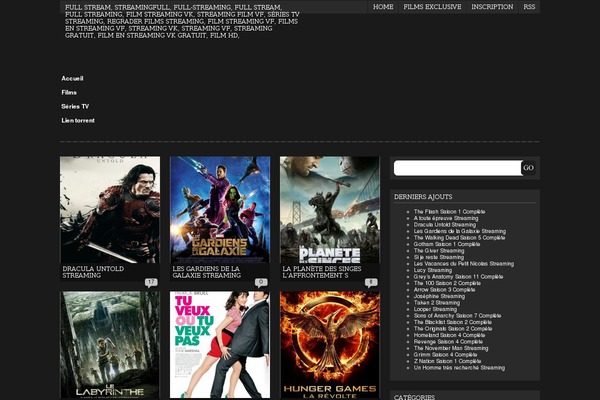The height and width of the screenshot is (400, 600).
Task: Open Looper Streaming link
Action: (x=435, y=309)
